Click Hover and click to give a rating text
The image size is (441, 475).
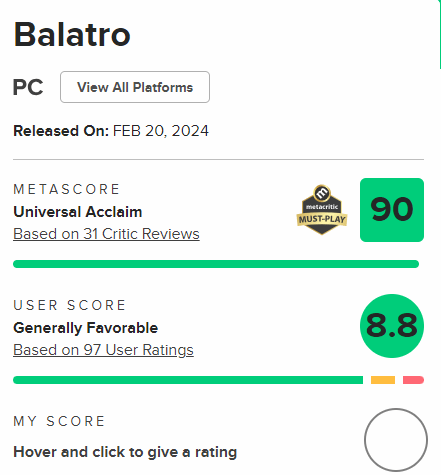pos(125,452)
